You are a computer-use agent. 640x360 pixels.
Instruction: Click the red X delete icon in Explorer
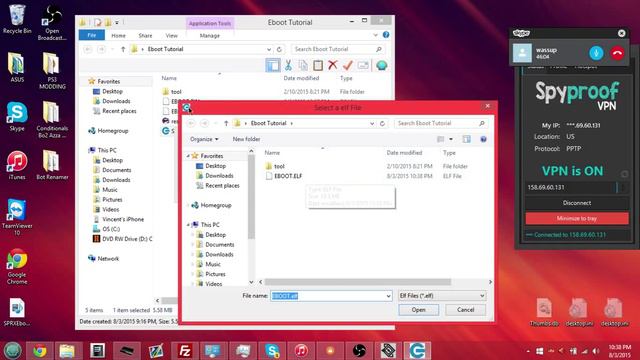[x=333, y=65]
